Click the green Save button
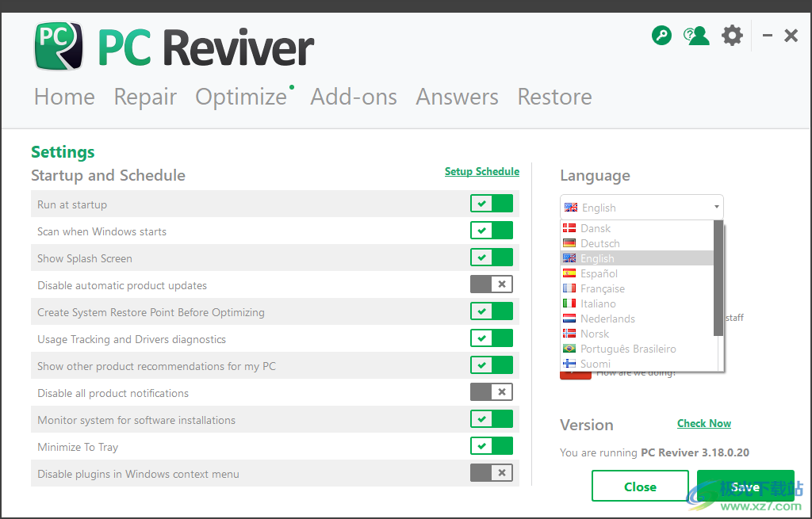 [x=745, y=486]
